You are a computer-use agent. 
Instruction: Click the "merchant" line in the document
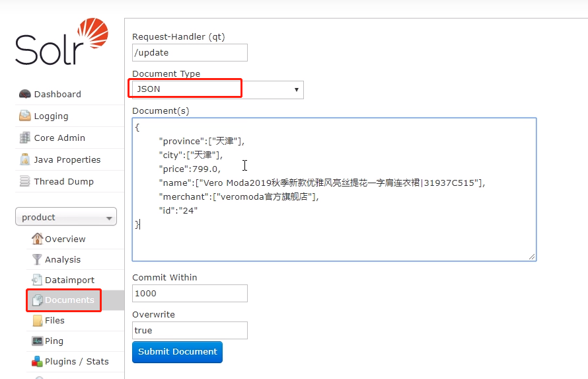point(239,196)
